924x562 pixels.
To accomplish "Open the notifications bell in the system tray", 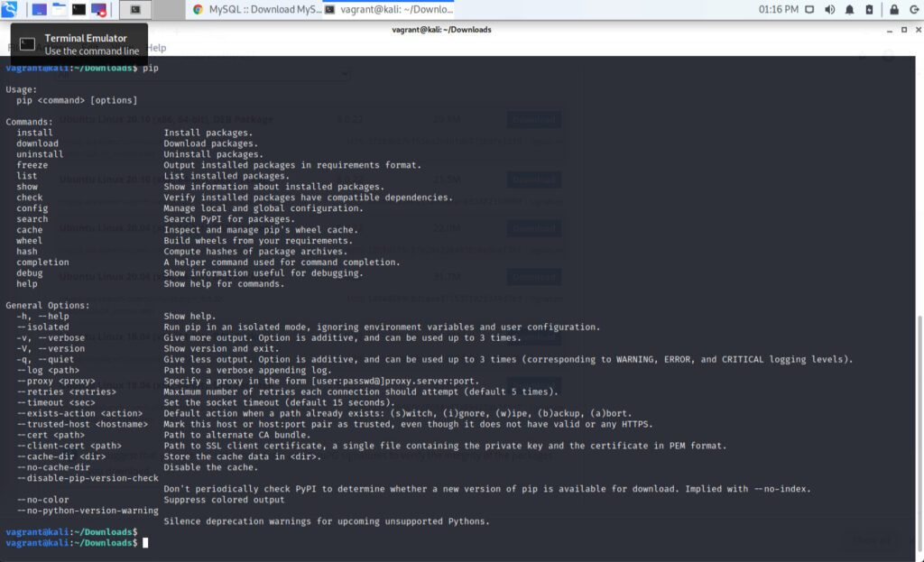I will click(849, 9).
